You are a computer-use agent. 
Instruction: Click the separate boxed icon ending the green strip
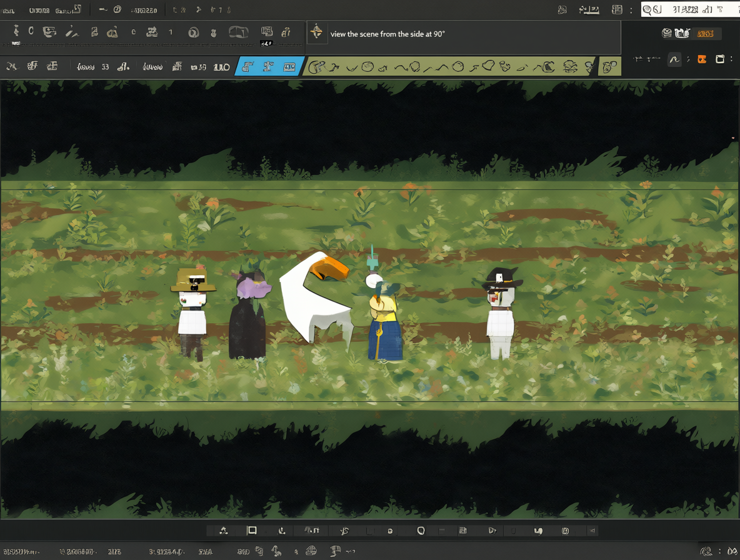(609, 66)
